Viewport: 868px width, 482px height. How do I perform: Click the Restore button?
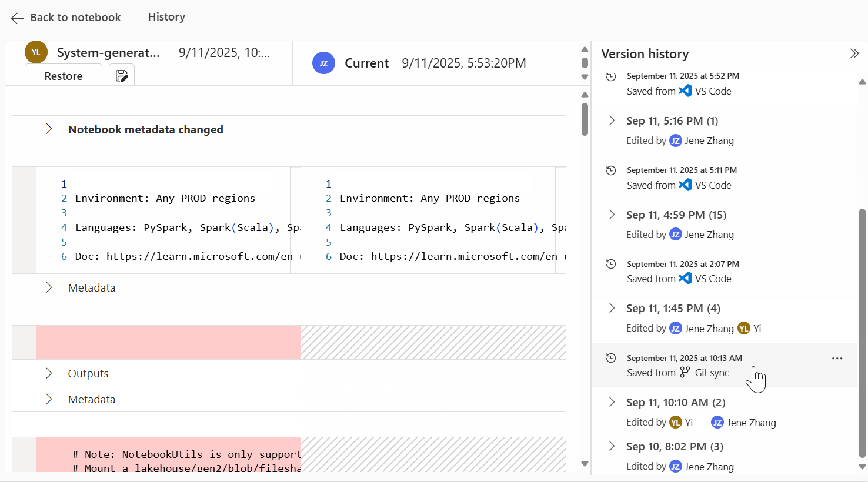tap(63, 75)
